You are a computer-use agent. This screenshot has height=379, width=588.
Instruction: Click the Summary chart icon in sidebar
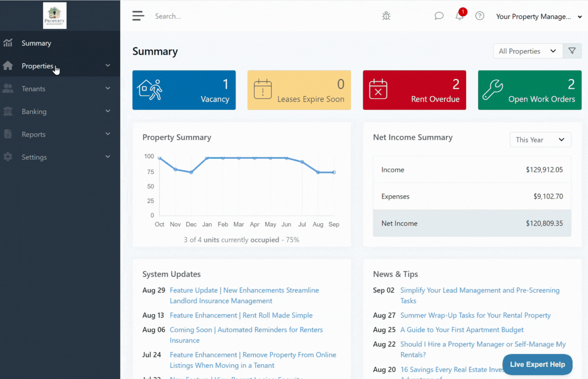pos(8,43)
